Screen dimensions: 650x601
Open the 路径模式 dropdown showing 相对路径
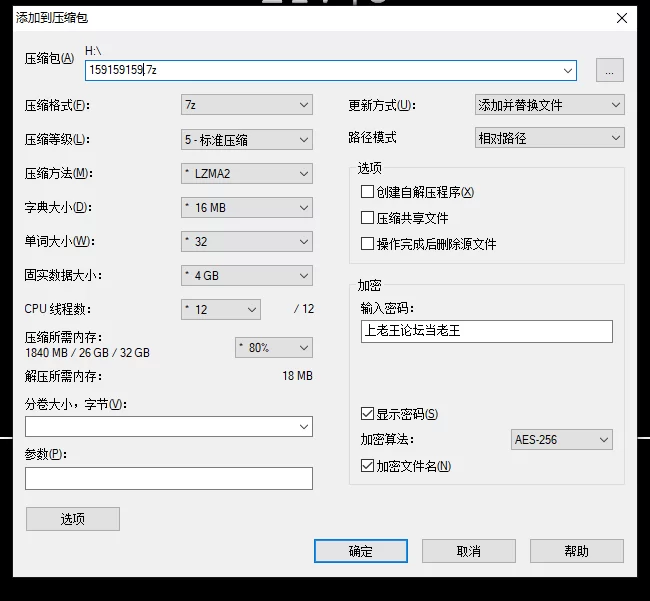tap(550, 138)
